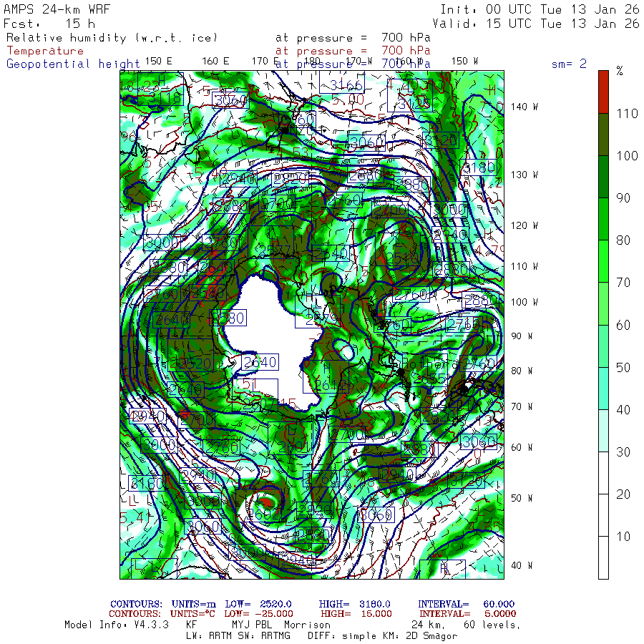Click the 'DIFF: simple KM: 2D Smagor' text
Viewport: 644px width, 644px height.
[382, 636]
